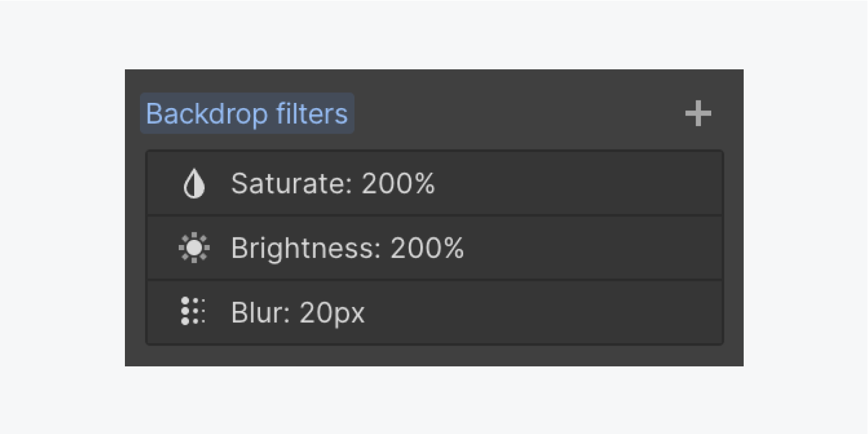Image resolution: width=868 pixels, height=434 pixels.
Task: Select the Backdrop filters section label
Action: [247, 114]
